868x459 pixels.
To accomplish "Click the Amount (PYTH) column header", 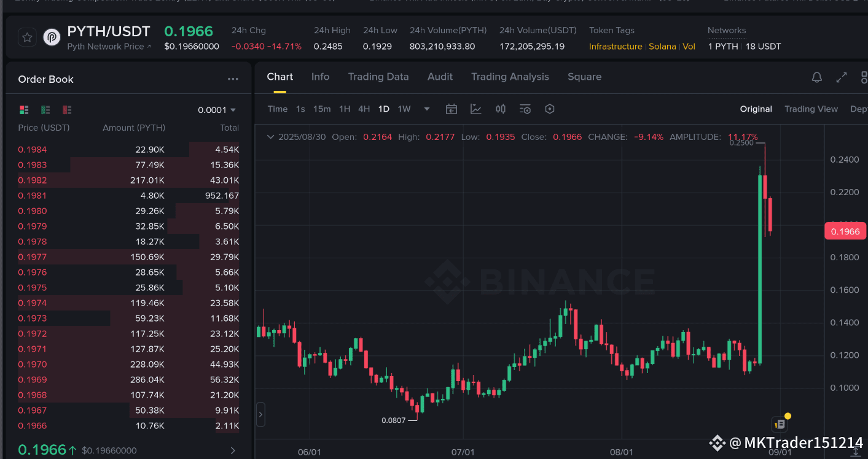I will coord(134,128).
